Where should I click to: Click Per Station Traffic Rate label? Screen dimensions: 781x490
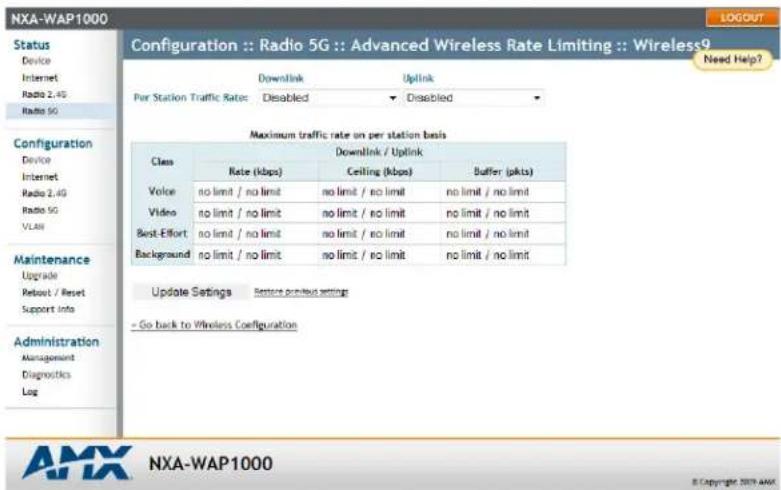[x=191, y=98]
